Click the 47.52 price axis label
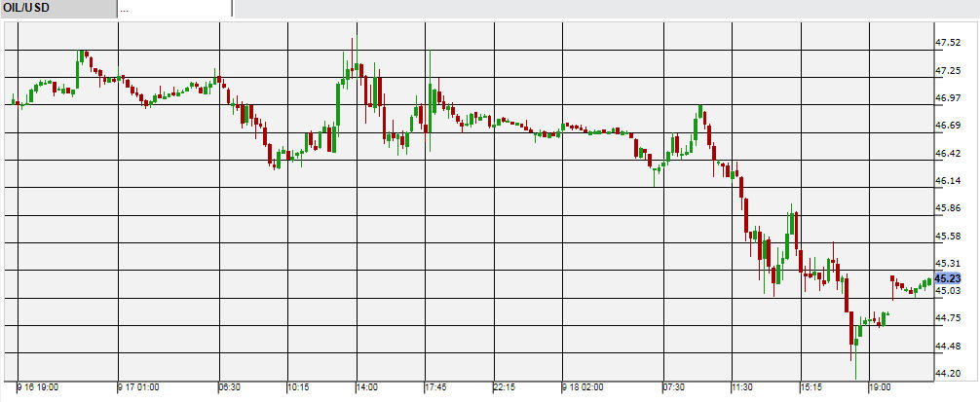Viewport: 980px width, 402px height. pyautogui.click(x=947, y=43)
